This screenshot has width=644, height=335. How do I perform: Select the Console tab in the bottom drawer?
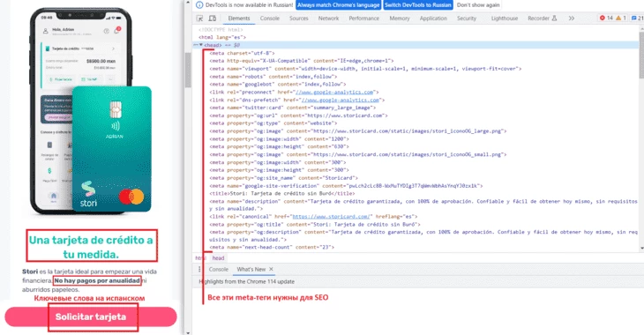pos(219,269)
